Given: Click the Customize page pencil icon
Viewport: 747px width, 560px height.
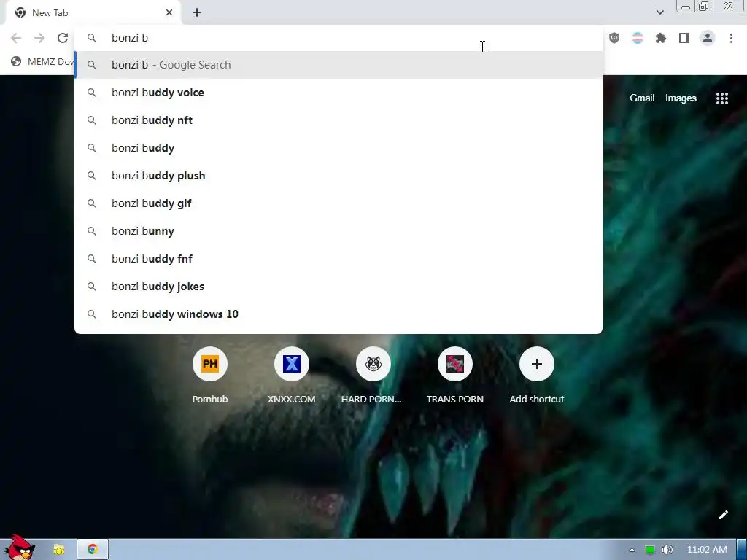Looking at the screenshot, I should [723, 515].
